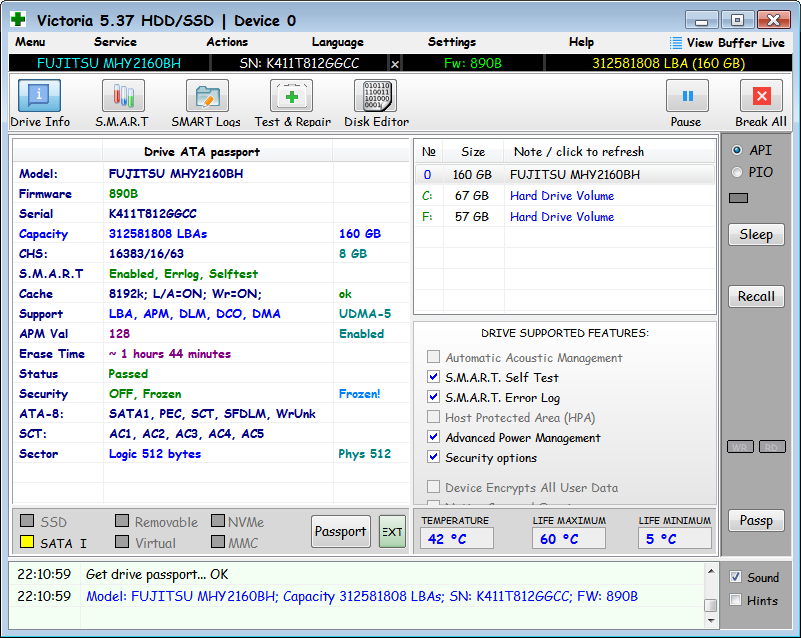Open the Help menu

tap(581, 42)
